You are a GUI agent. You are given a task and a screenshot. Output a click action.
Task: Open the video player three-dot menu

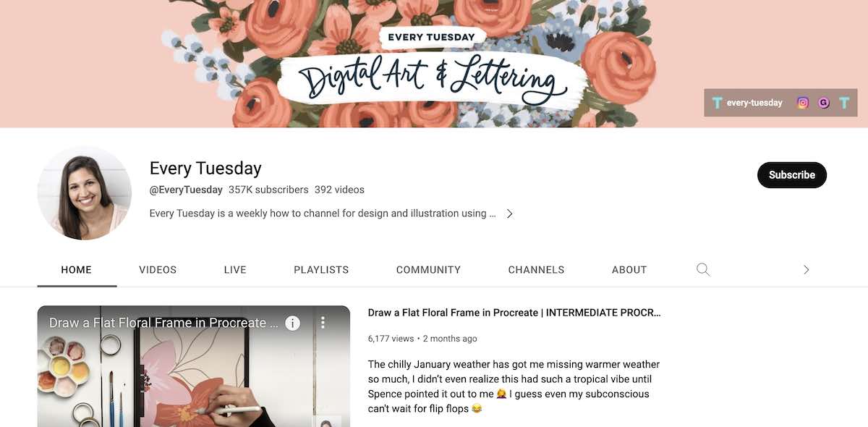(x=323, y=323)
